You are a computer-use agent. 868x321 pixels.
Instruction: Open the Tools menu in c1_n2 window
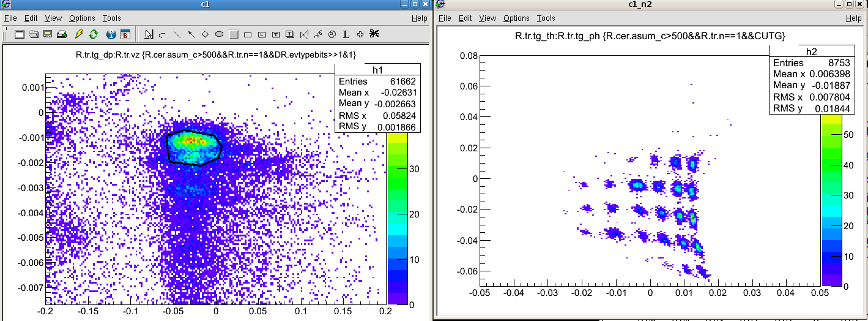pyautogui.click(x=546, y=18)
